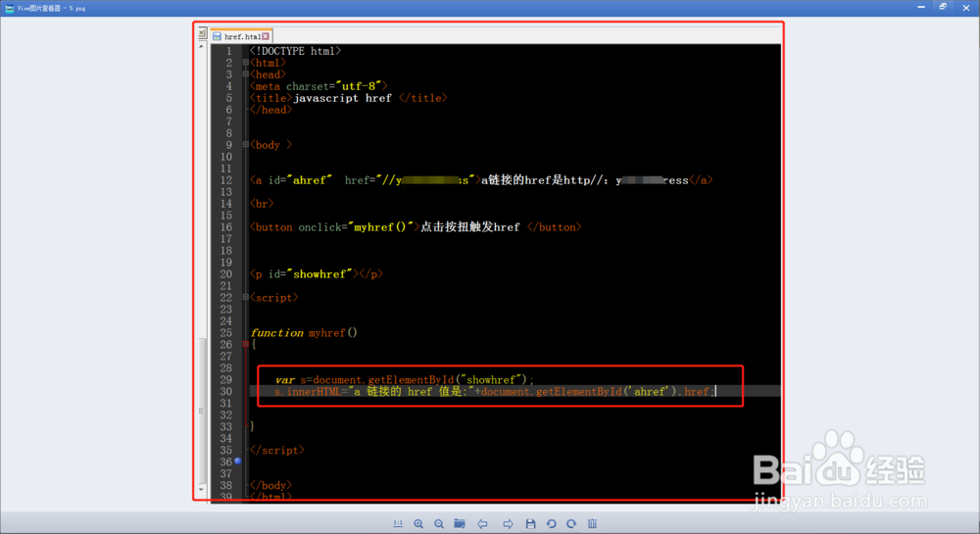Click the 'meta charset="utf-8"' line

pyautogui.click(x=318, y=86)
